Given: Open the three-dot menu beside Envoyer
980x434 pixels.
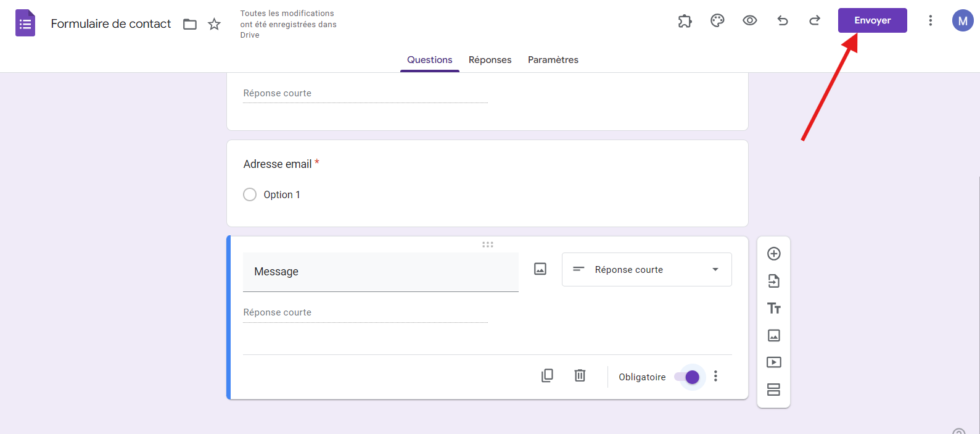Looking at the screenshot, I should click(x=930, y=20).
